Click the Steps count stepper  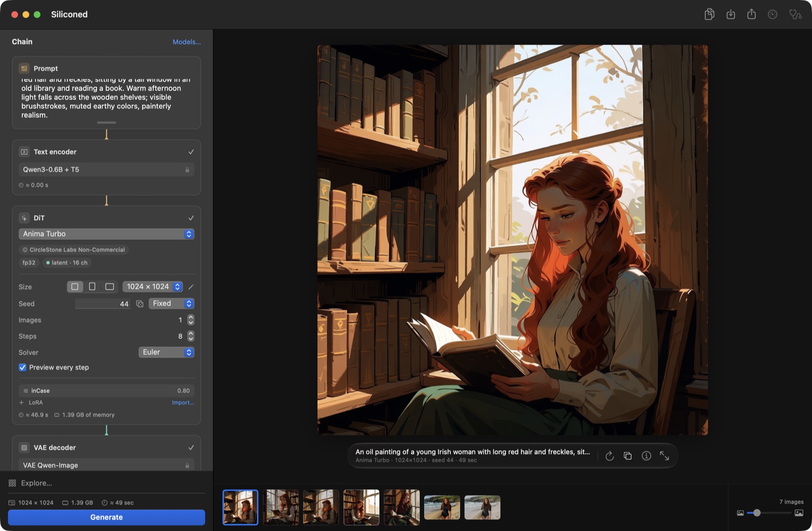point(191,336)
